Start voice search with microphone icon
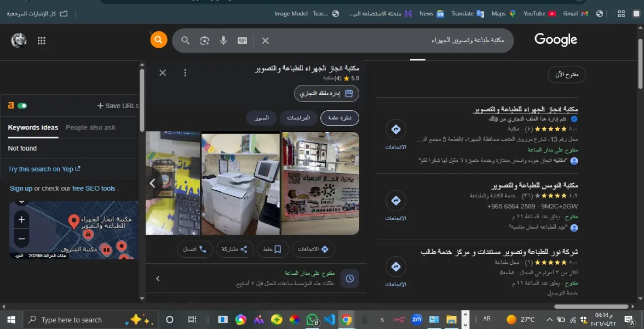This screenshot has width=644, height=329. point(223,41)
